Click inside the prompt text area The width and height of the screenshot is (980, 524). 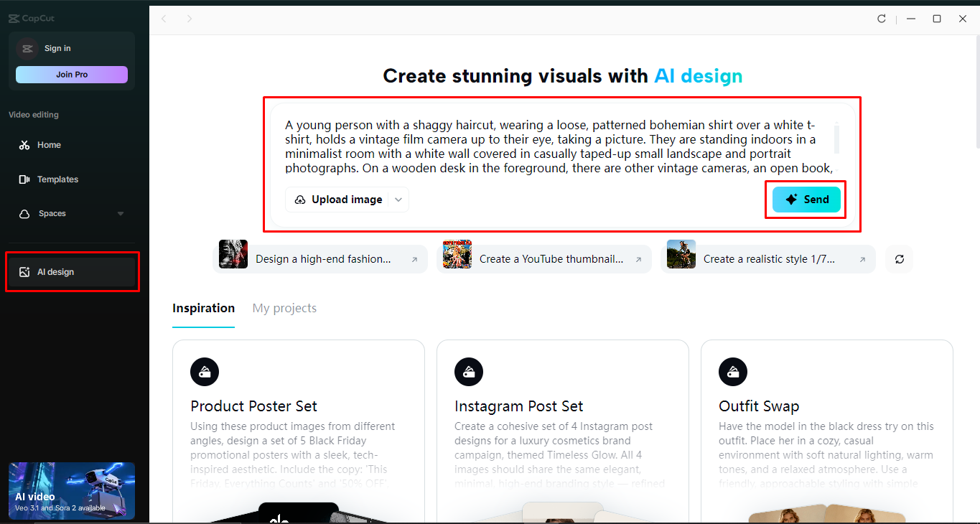[x=560, y=144]
